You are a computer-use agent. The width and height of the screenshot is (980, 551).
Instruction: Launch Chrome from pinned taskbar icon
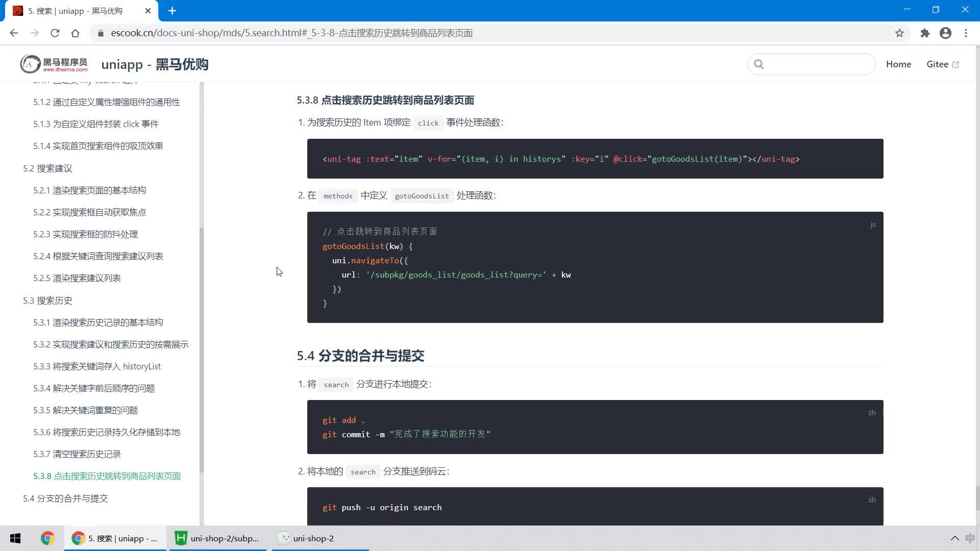point(47,538)
